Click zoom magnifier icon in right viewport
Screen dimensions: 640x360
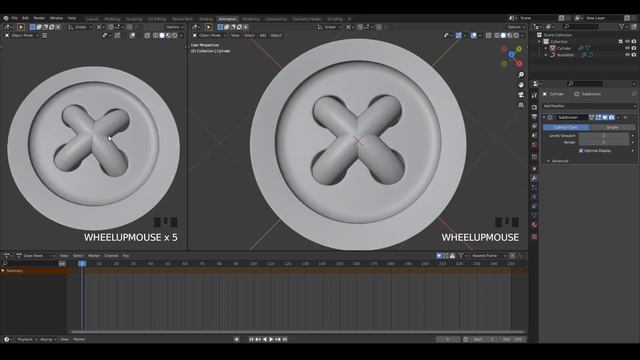click(x=521, y=75)
